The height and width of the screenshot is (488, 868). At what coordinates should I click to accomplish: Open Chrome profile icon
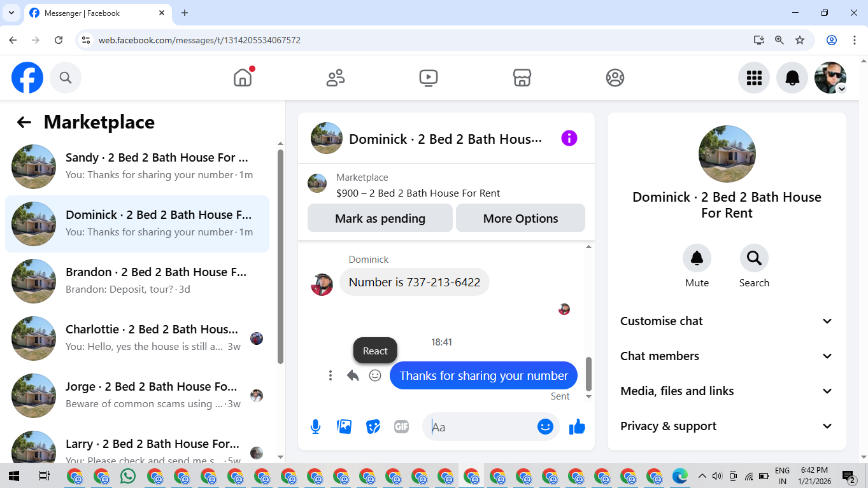click(x=831, y=40)
